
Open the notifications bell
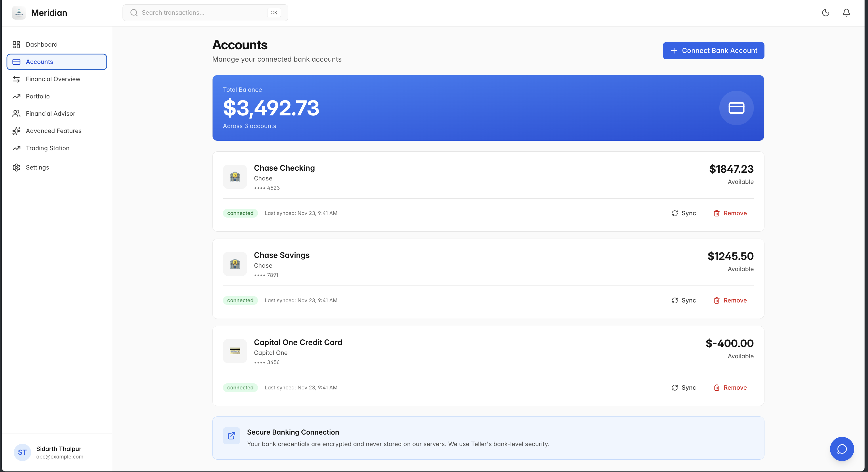click(846, 13)
